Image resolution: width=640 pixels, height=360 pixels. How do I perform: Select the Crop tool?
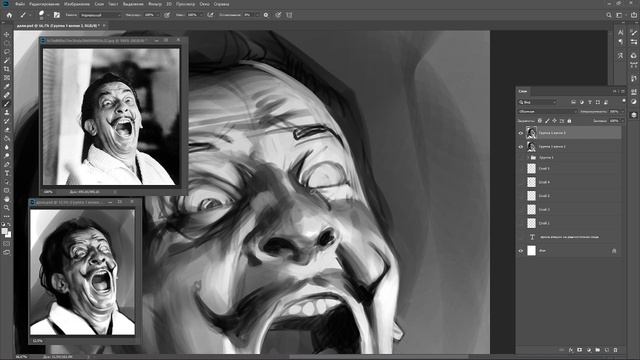point(7,69)
